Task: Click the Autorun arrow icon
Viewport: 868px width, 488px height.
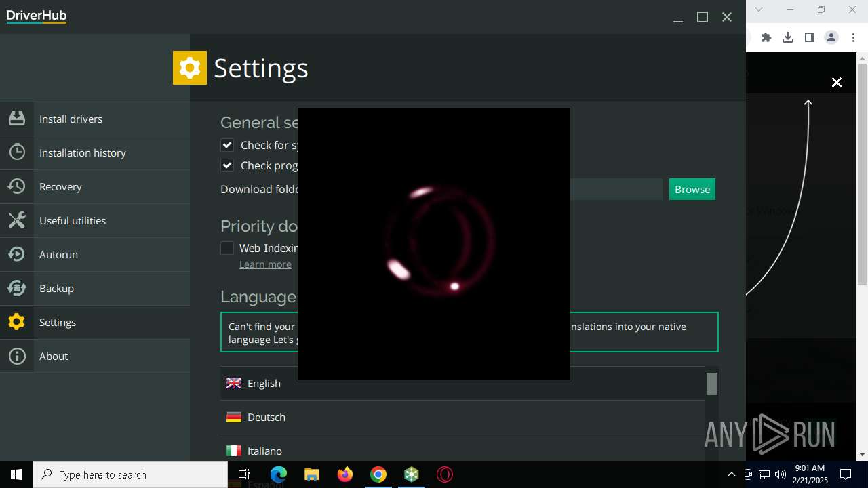Action: [17, 254]
